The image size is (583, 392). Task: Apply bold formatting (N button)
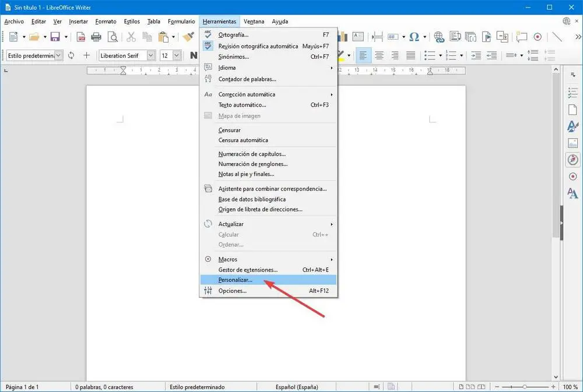coord(194,55)
